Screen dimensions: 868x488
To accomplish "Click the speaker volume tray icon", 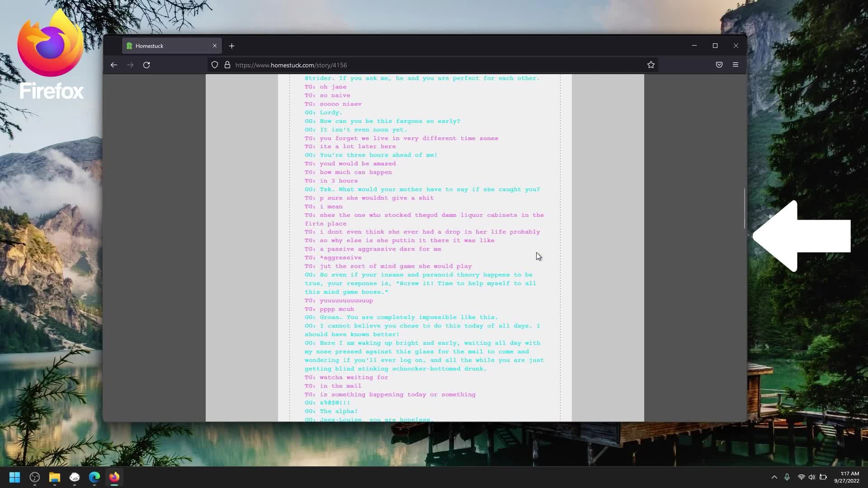I will [x=812, y=477].
